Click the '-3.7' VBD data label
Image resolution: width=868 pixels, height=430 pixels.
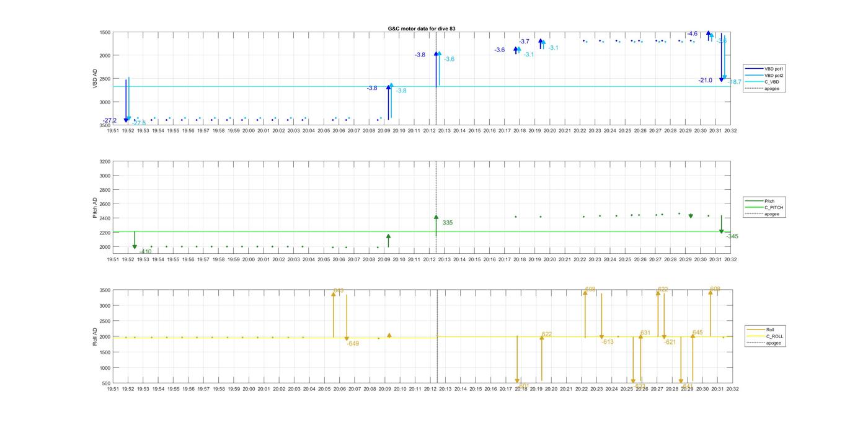pos(524,42)
